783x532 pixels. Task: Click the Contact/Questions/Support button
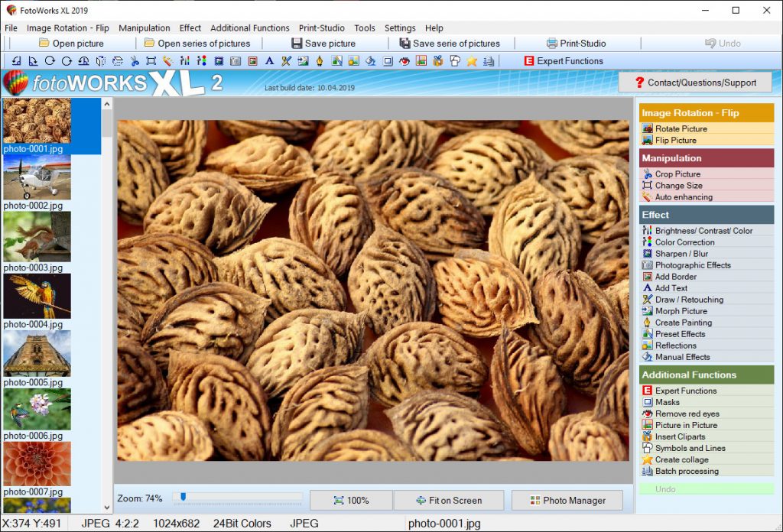click(x=694, y=82)
